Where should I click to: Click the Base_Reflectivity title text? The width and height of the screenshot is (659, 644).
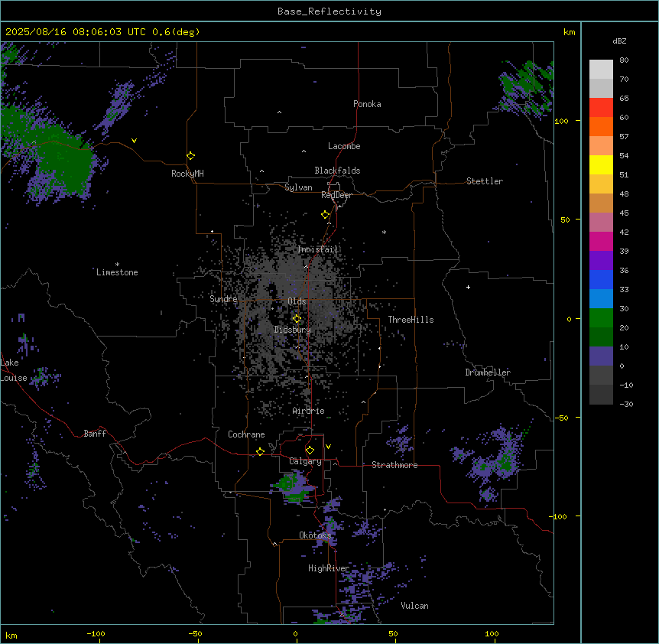[x=329, y=11]
